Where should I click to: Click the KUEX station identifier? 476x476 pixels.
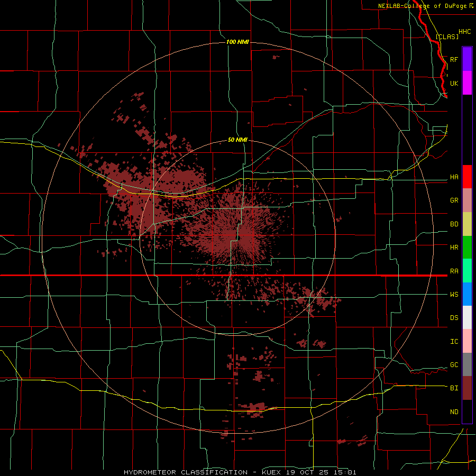tap(271, 472)
